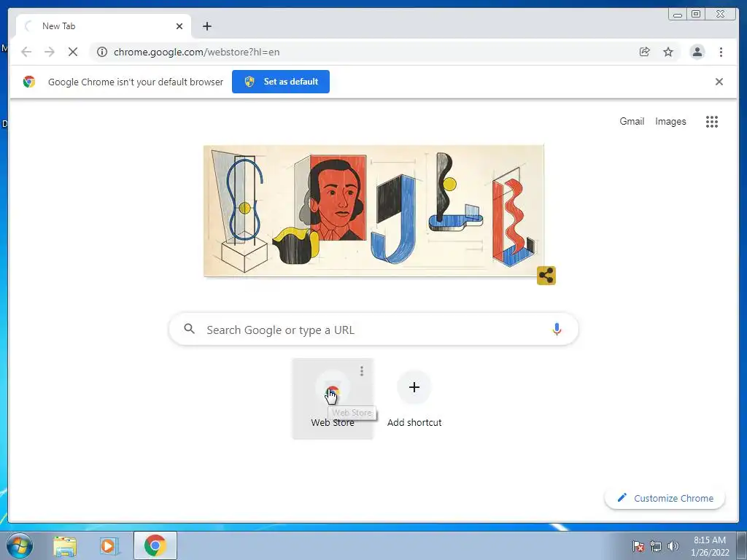The width and height of the screenshot is (747, 560).
Task: Open the network tray icon
Action: [656, 546]
